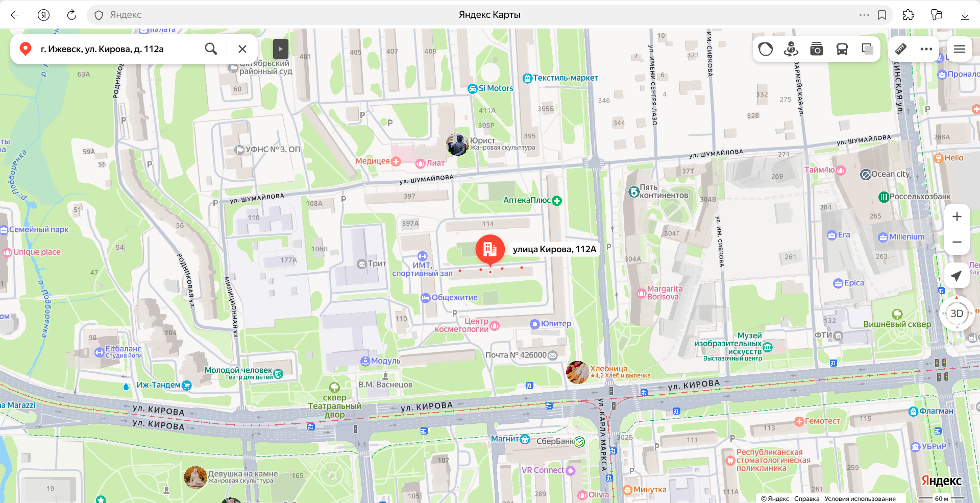Image resolution: width=980 pixels, height=503 pixels.
Task: Select the Si Motors place icon
Action: [x=473, y=89]
